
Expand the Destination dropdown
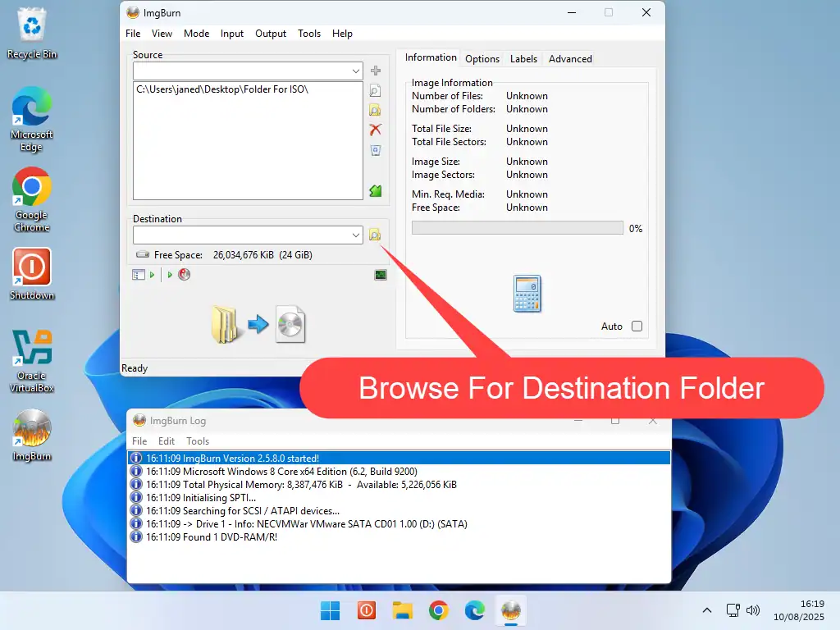(x=356, y=235)
